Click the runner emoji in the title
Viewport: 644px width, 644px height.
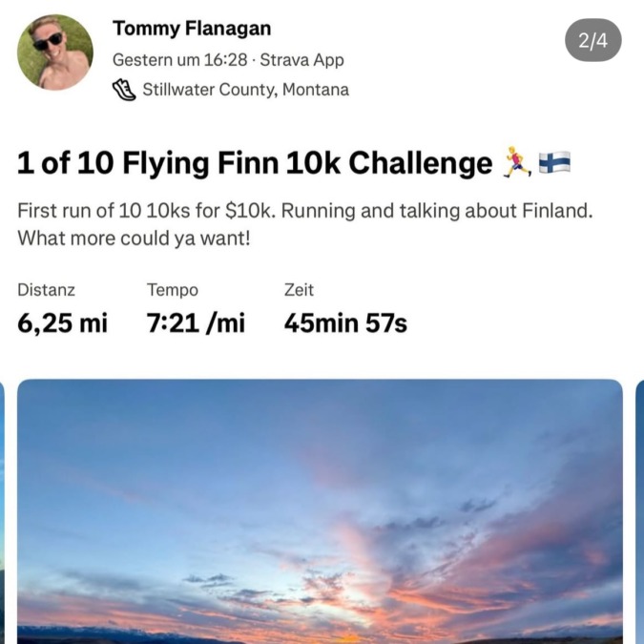click(x=516, y=164)
